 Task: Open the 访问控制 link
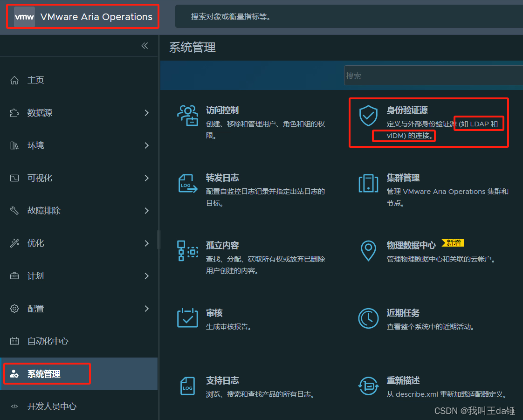(x=222, y=110)
